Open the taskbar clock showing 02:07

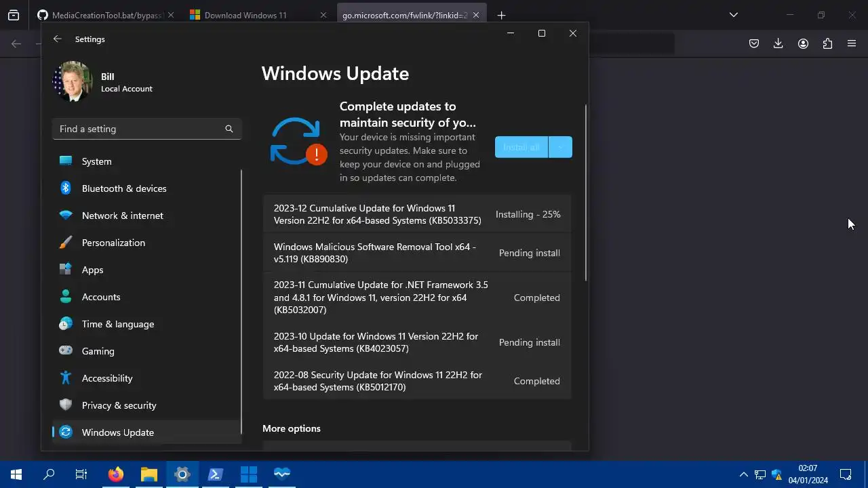point(808,474)
